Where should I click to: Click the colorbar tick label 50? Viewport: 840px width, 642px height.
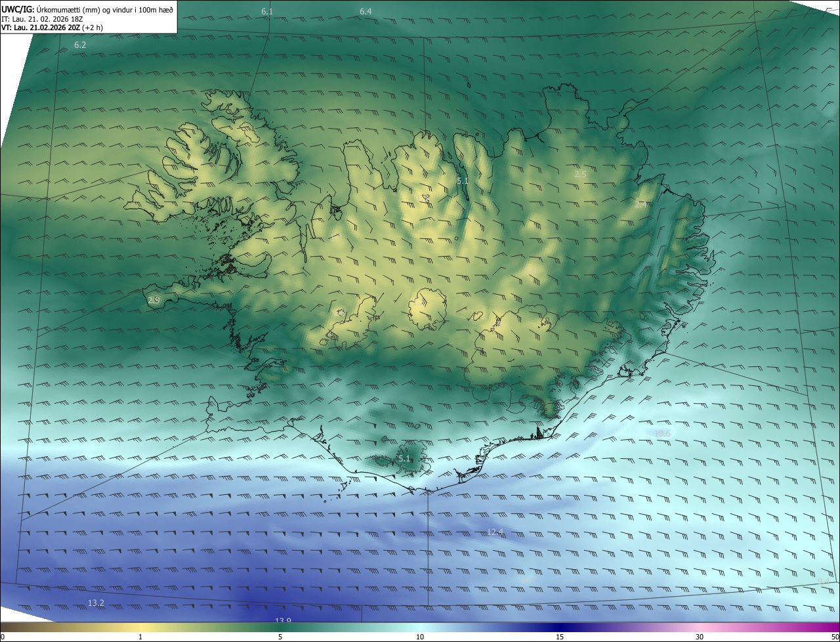[835, 637]
